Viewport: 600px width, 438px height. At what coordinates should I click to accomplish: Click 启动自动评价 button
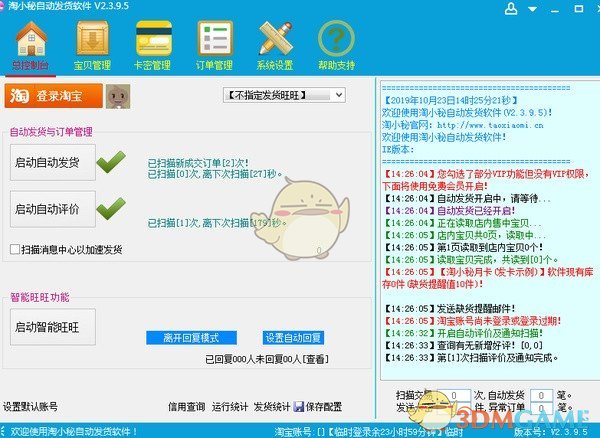[x=53, y=209]
